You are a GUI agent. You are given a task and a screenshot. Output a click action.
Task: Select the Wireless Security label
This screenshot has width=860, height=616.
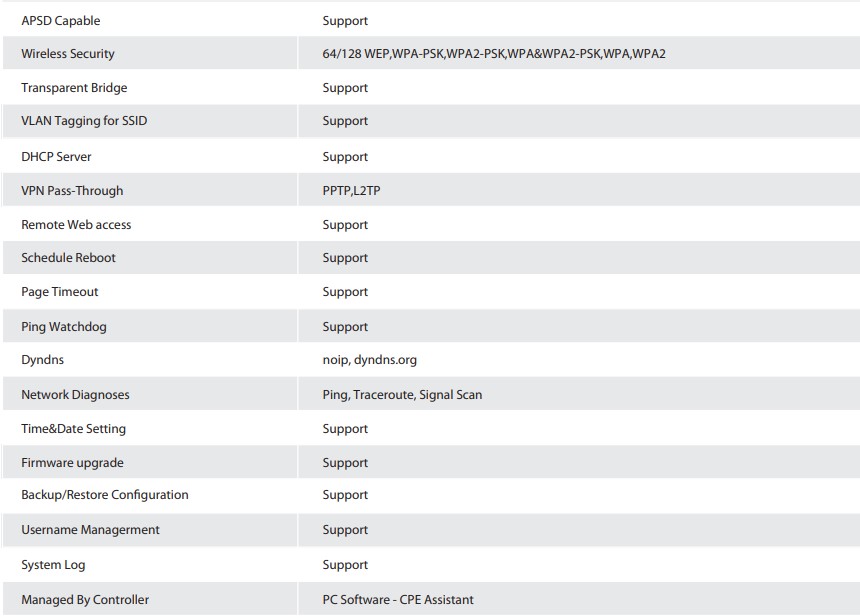pos(68,54)
